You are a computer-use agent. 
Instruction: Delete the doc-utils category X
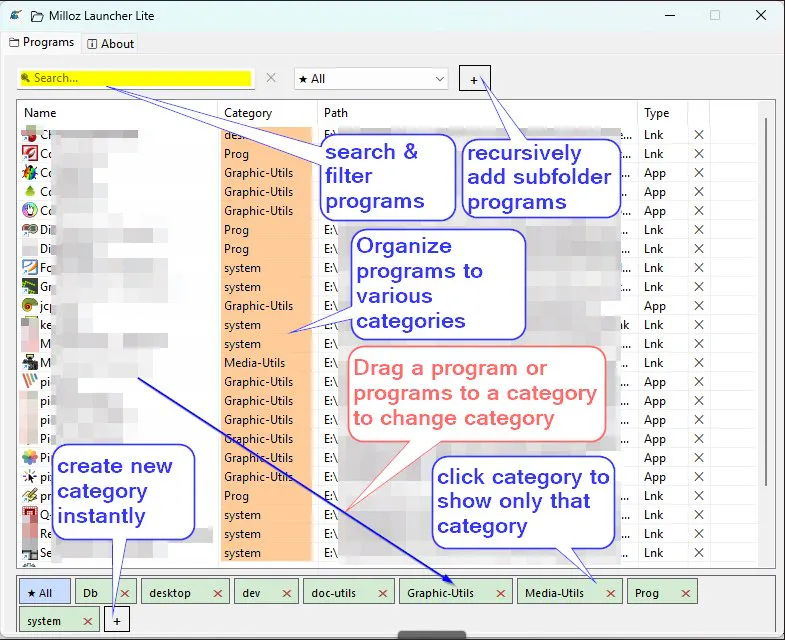[x=383, y=593]
